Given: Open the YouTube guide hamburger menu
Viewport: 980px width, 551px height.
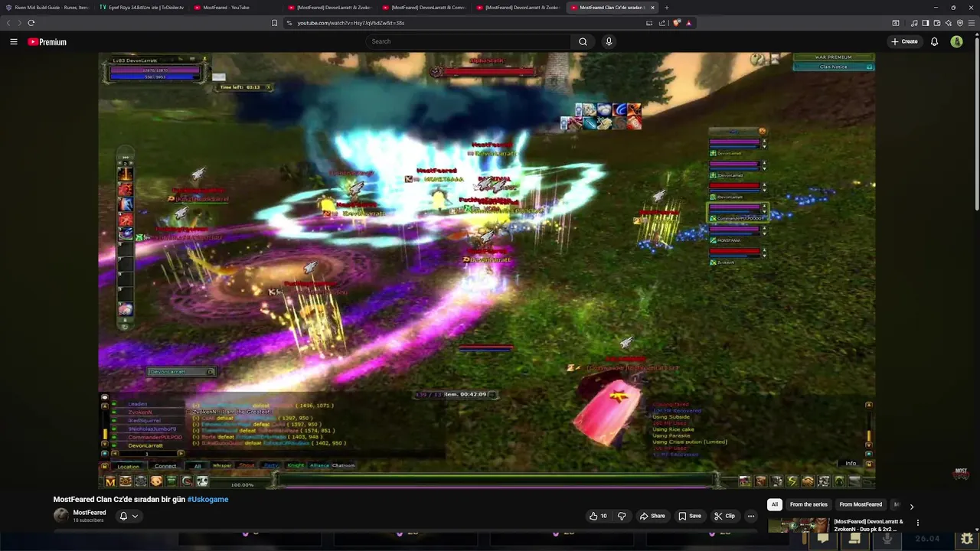Looking at the screenshot, I should click(x=14, y=42).
